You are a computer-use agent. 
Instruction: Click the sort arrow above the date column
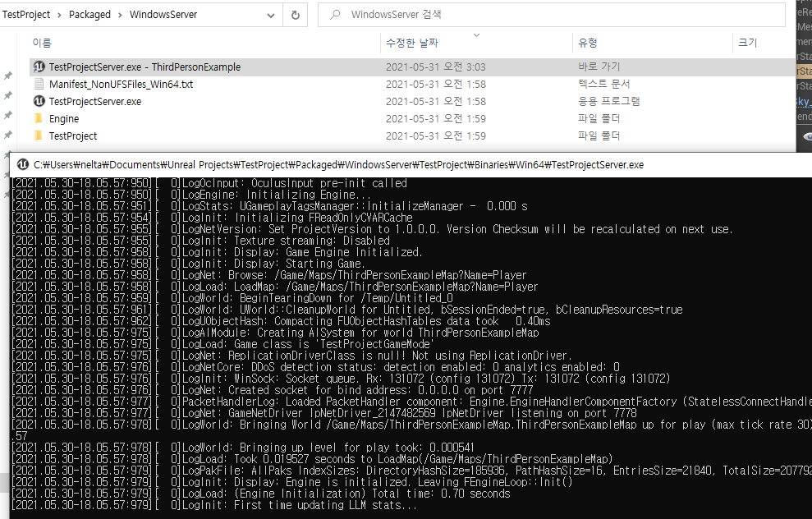pyautogui.click(x=476, y=35)
